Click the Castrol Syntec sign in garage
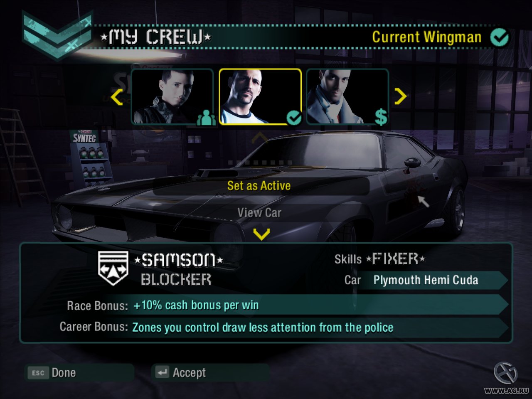This screenshot has width=532, height=399. (x=85, y=137)
